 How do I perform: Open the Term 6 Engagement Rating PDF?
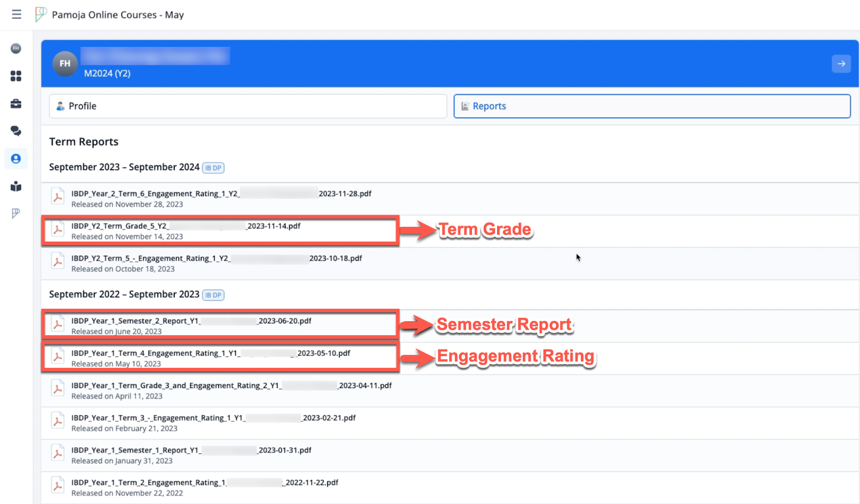click(x=221, y=194)
